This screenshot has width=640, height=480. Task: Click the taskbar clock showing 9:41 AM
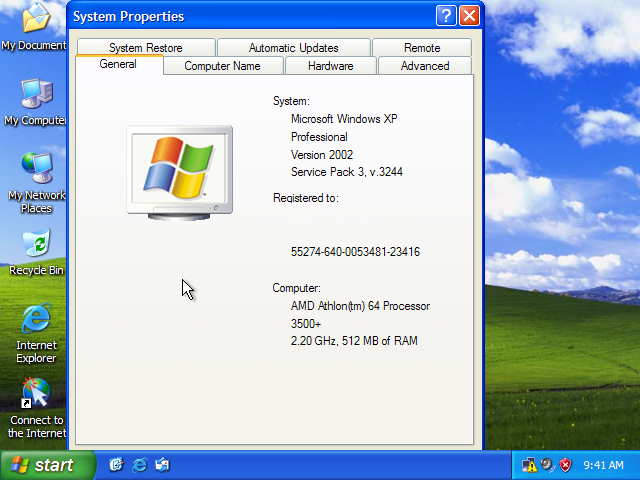tap(603, 465)
